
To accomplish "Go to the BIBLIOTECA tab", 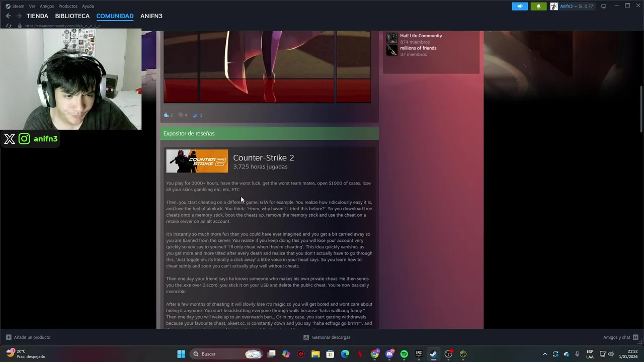I will (72, 16).
